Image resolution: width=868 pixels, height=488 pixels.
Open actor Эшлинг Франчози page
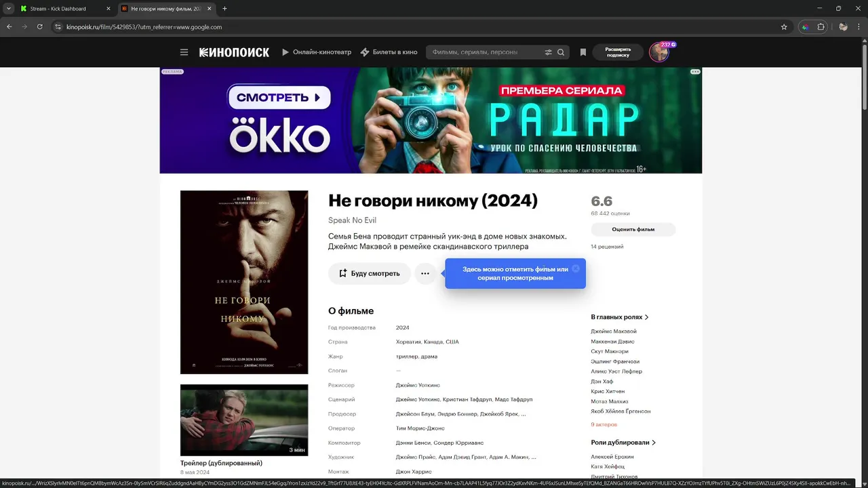[x=615, y=361]
